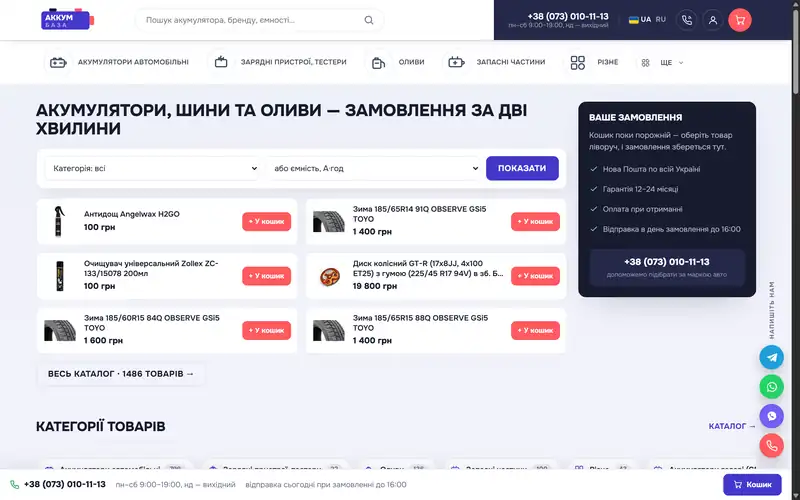The height and width of the screenshot is (500, 800).
Task: Click the Кошик button in bottom bar
Action: [752, 485]
